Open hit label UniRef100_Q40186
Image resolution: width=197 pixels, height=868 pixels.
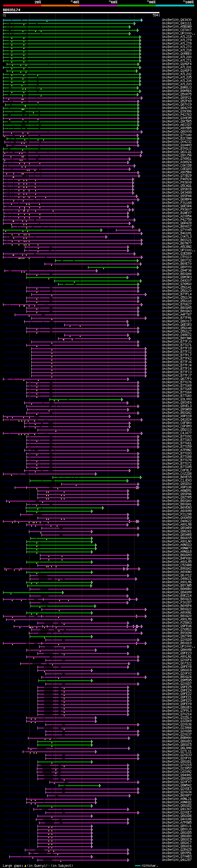(177, 819)
